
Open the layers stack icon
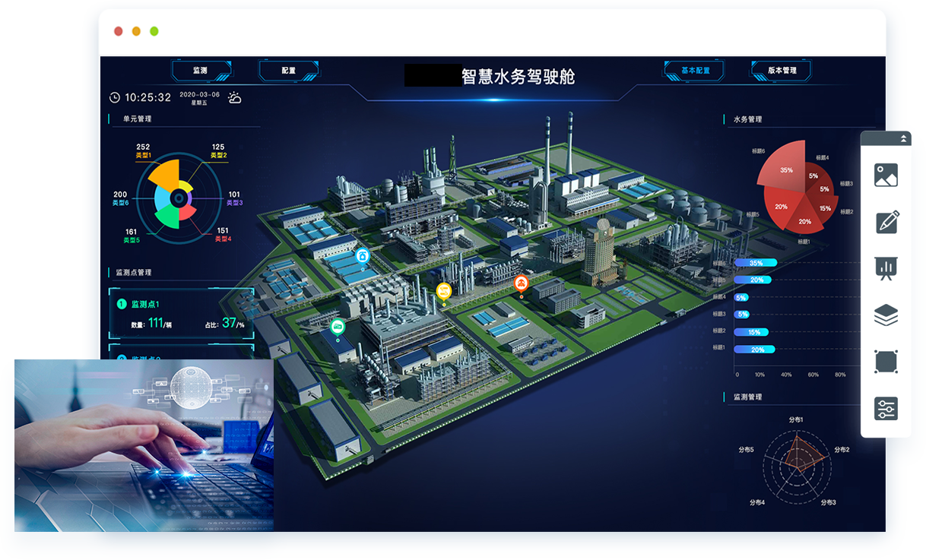[886, 315]
